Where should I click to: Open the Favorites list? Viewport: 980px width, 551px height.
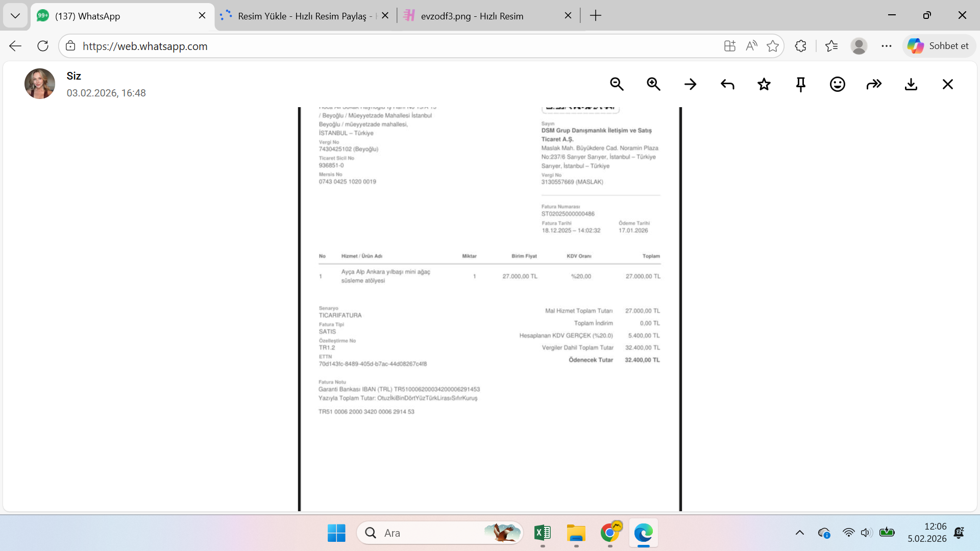831,46
